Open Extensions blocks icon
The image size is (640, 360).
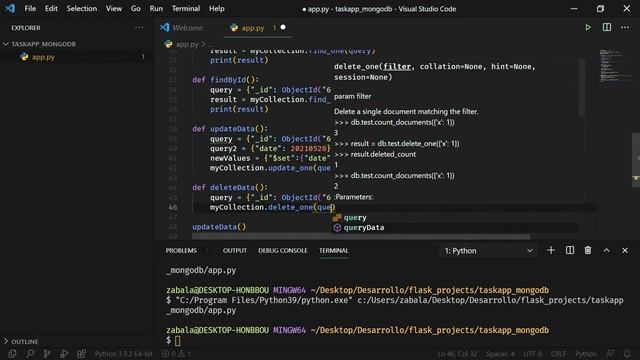tap(82, 354)
